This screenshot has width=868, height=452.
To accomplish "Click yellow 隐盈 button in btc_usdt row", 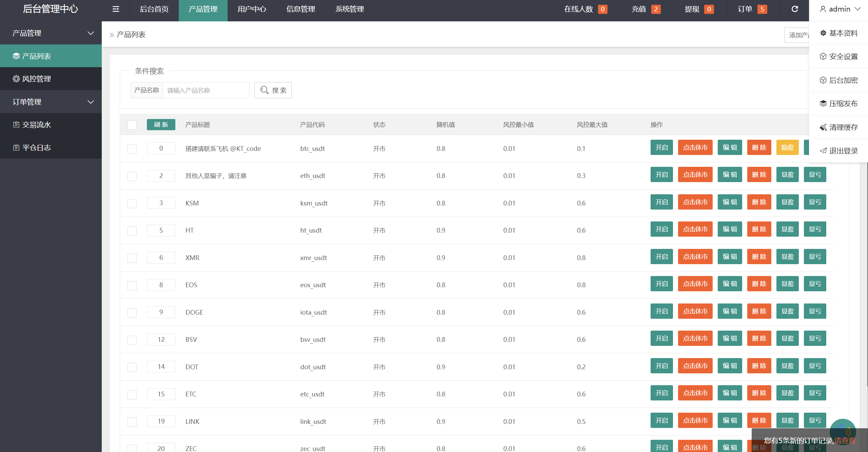I will coord(788,148).
